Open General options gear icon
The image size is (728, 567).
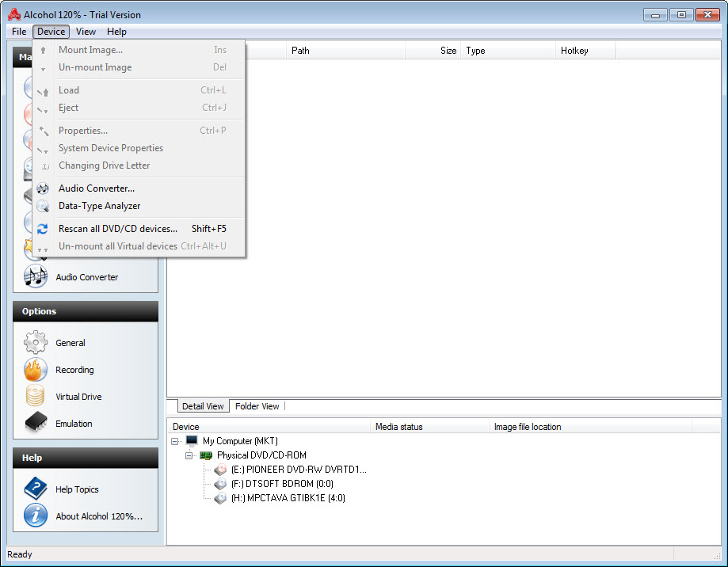click(x=36, y=342)
